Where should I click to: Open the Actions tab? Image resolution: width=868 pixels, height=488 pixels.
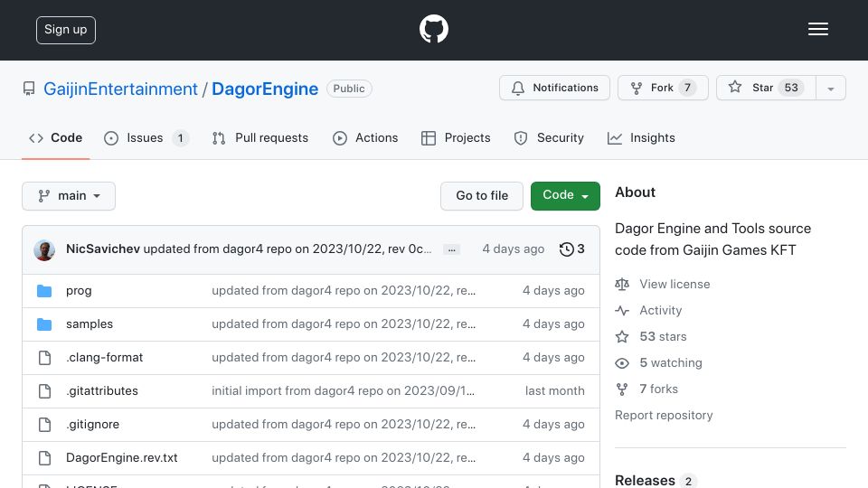(x=364, y=137)
